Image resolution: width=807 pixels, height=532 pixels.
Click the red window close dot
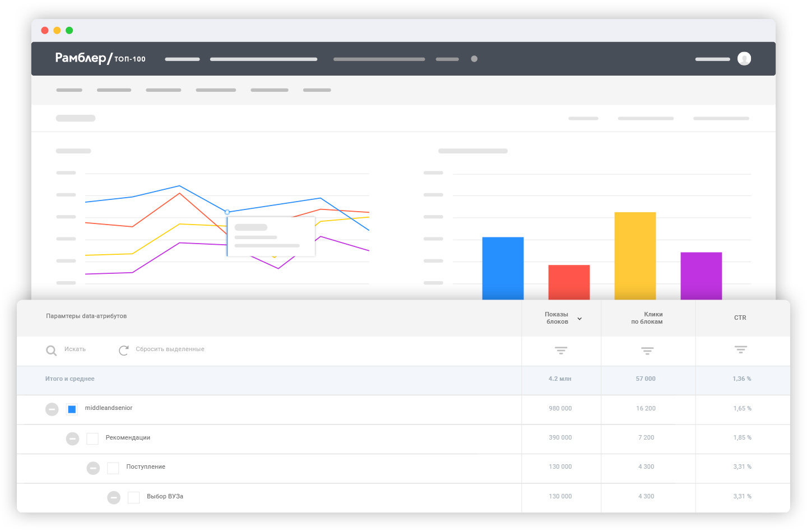coord(45,30)
